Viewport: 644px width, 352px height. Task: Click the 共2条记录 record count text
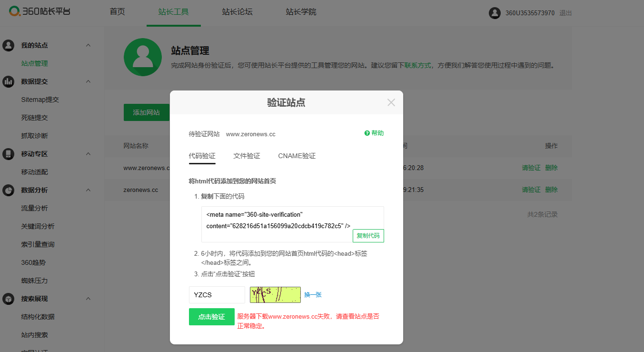(542, 214)
